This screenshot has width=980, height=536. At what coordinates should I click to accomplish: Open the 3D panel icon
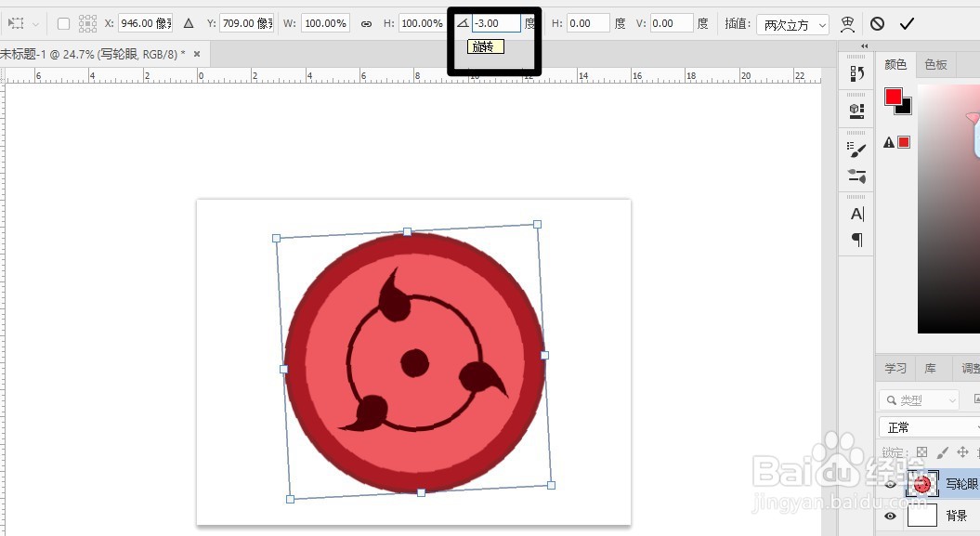pos(856,111)
